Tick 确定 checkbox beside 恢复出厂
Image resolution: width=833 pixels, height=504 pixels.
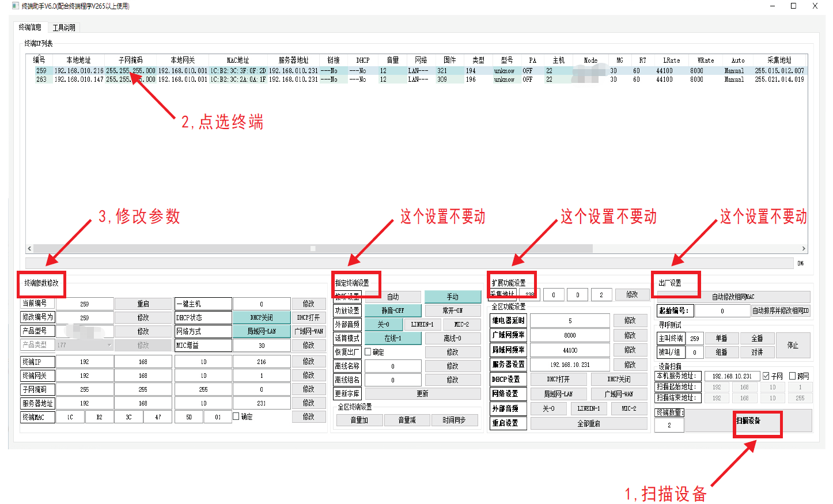point(368,352)
